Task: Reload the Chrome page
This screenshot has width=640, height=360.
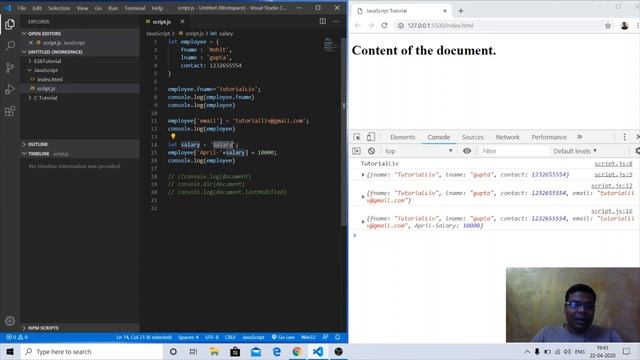Action: [384, 25]
